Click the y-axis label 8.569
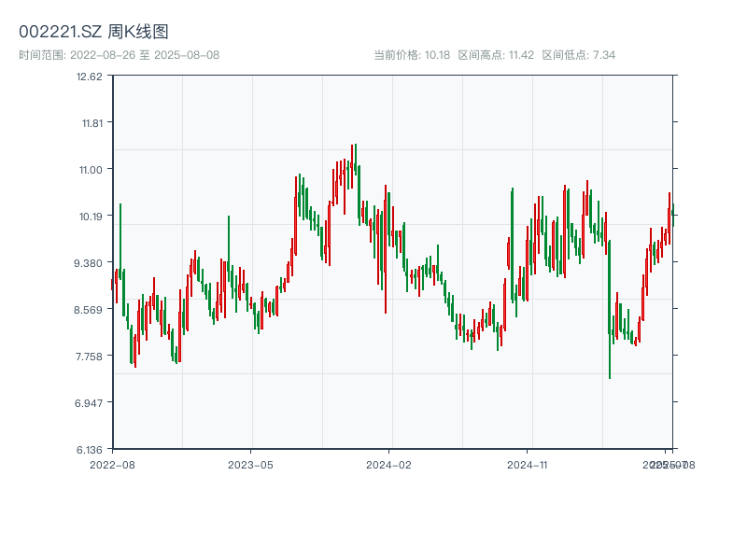Image resolution: width=747 pixels, height=560 pixels. point(88,310)
